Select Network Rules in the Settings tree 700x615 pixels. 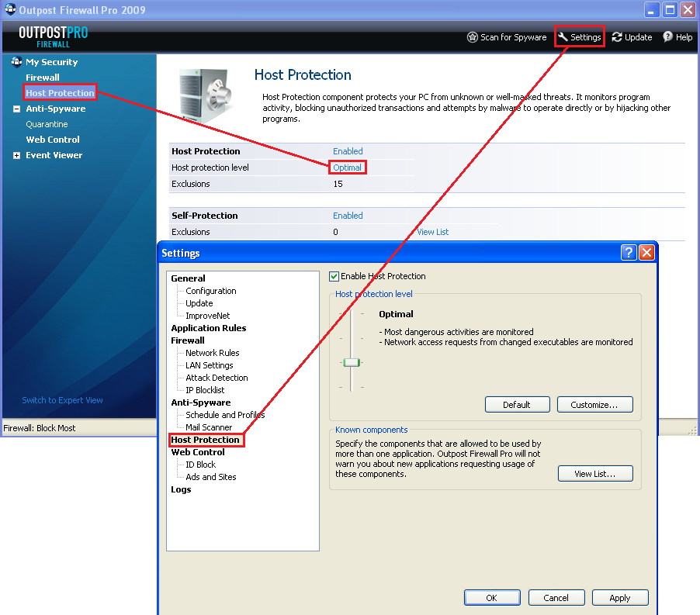[213, 353]
